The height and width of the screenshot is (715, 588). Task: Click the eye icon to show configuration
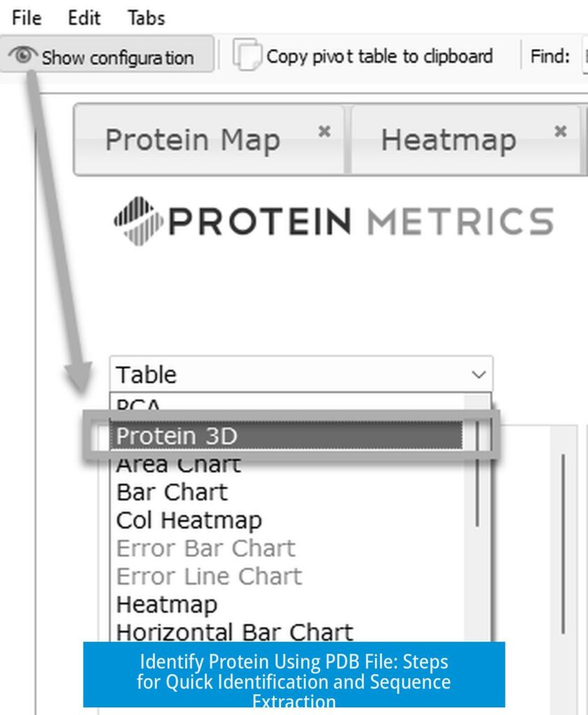point(22,54)
